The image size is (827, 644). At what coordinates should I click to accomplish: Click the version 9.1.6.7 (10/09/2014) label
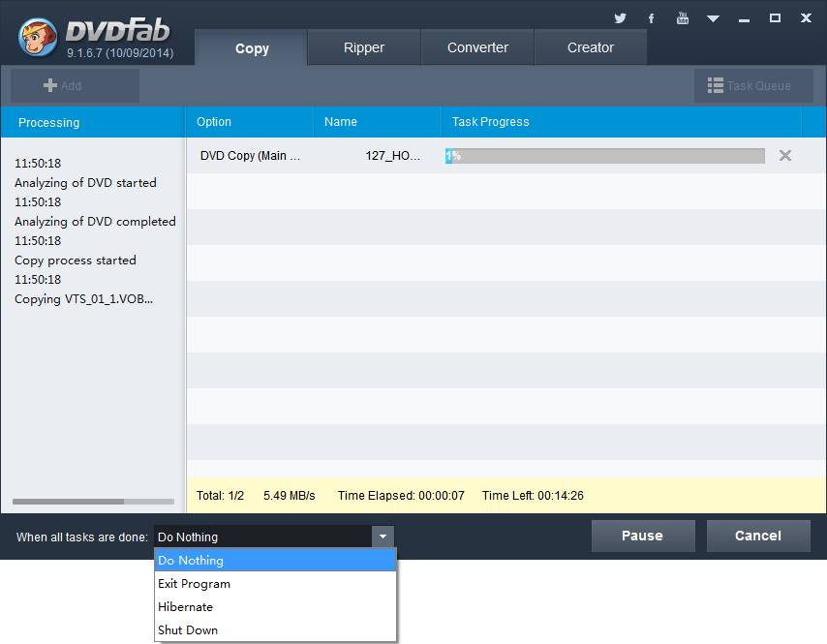[x=120, y=53]
